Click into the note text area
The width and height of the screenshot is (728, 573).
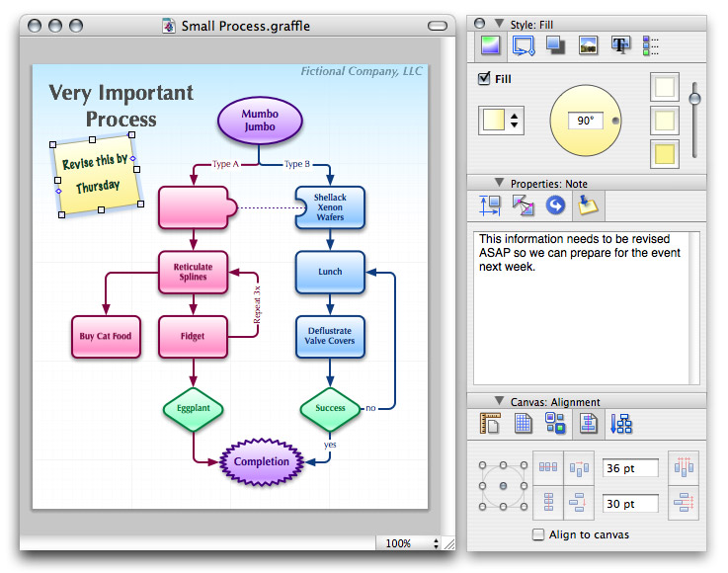[x=586, y=308]
